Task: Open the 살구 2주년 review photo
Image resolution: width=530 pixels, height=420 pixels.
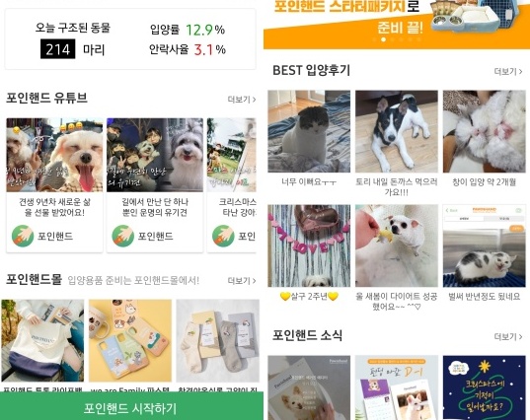Action: tap(309, 245)
